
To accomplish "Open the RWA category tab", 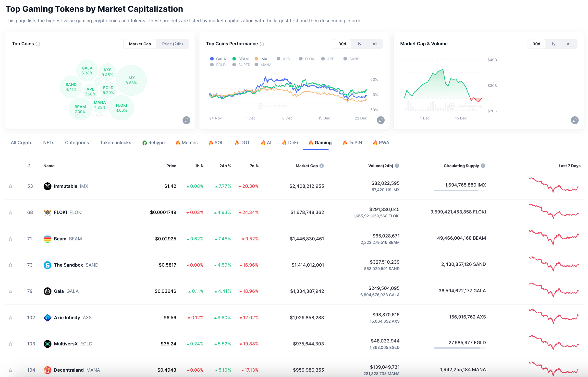I will (381, 143).
